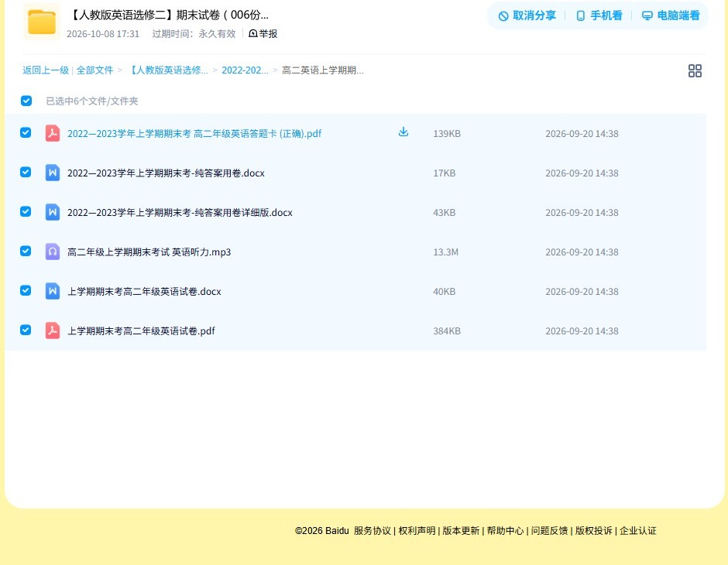The height and width of the screenshot is (565, 728).
Task: Uncheck the 纯答案用卷.docx checkbox
Action: click(x=26, y=172)
